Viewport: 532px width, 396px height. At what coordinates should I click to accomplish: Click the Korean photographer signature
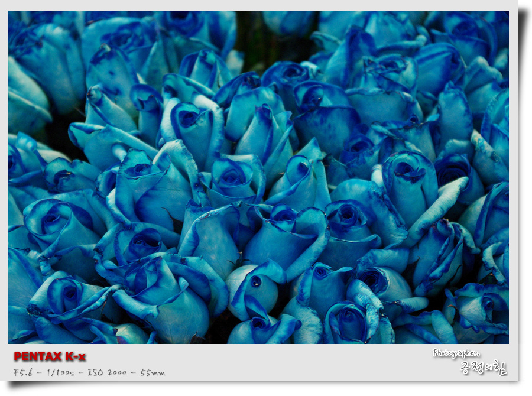point(483,368)
